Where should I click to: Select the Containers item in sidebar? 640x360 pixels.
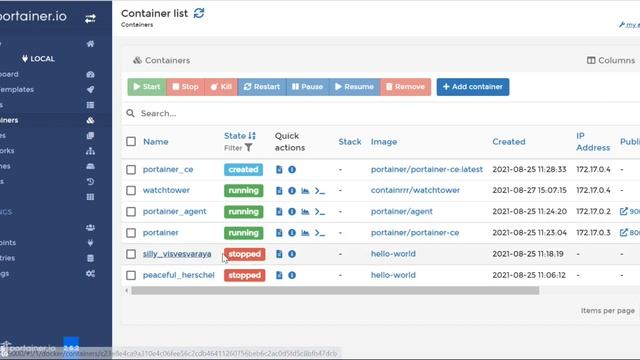pos(48,120)
